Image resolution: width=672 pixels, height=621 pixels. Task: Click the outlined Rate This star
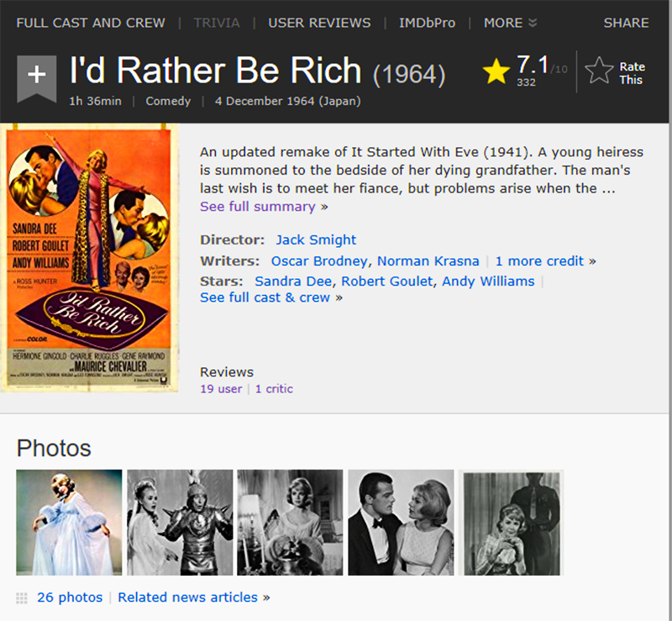[x=599, y=71]
